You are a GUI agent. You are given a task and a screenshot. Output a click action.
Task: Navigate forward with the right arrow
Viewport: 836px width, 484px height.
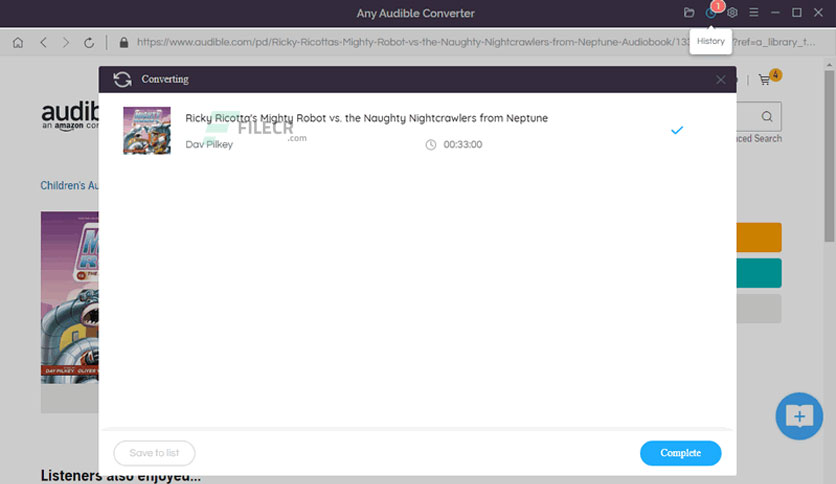(66, 42)
